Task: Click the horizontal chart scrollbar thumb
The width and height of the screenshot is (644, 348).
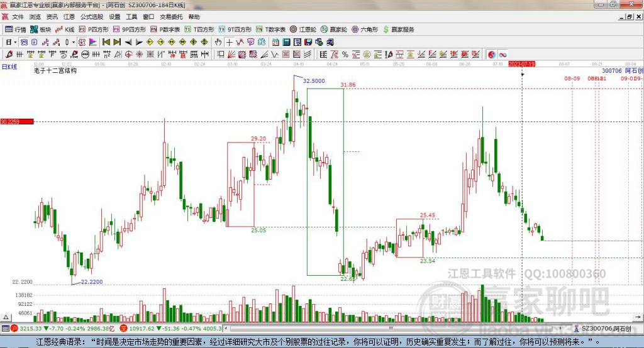Action: coord(391,329)
